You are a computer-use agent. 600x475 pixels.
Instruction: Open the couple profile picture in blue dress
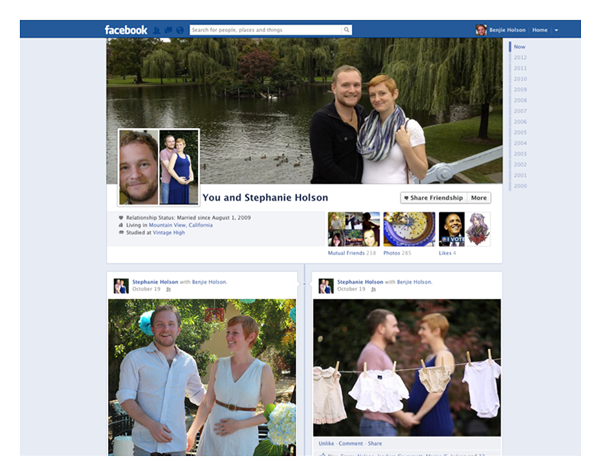(x=179, y=167)
